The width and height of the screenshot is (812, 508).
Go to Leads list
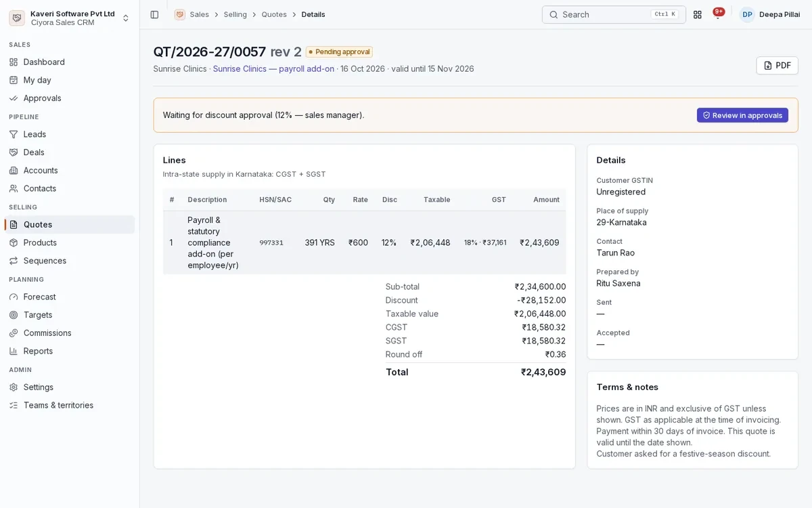tap(70, 134)
